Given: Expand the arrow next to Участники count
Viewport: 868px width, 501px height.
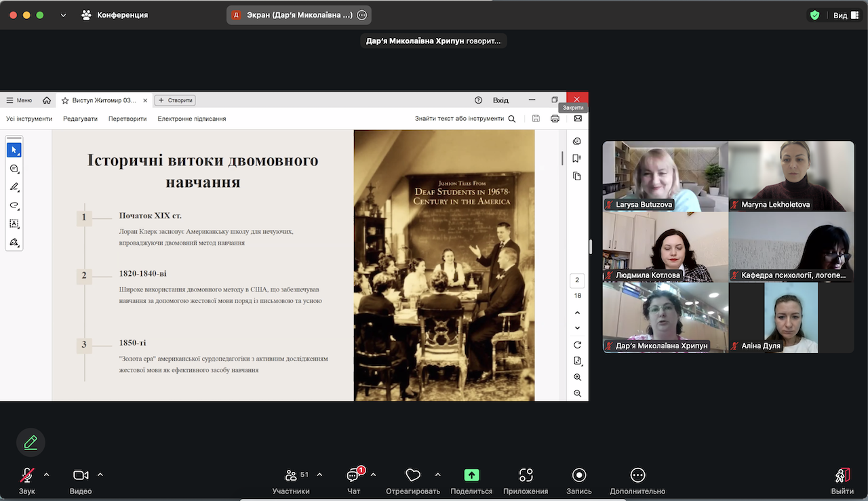Looking at the screenshot, I should (320, 475).
